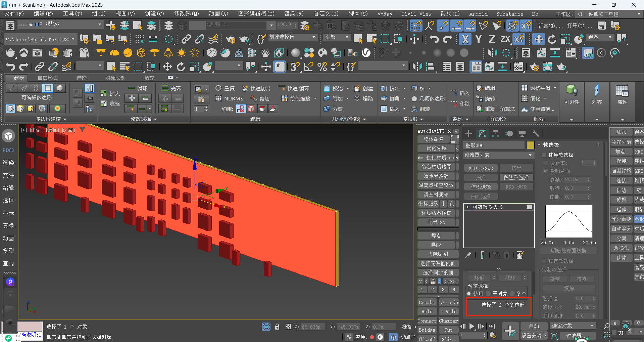The height and width of the screenshot is (342, 644).
Task: Open the Motion command panel tab
Action: click(x=509, y=134)
